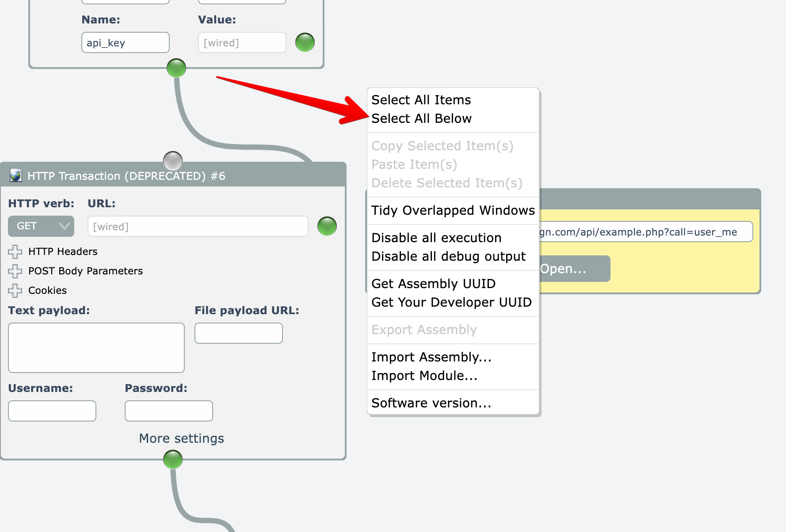Screen dimensions: 786x532
Task: Click the HTTP Transaction module globe icon
Action: click(x=16, y=175)
